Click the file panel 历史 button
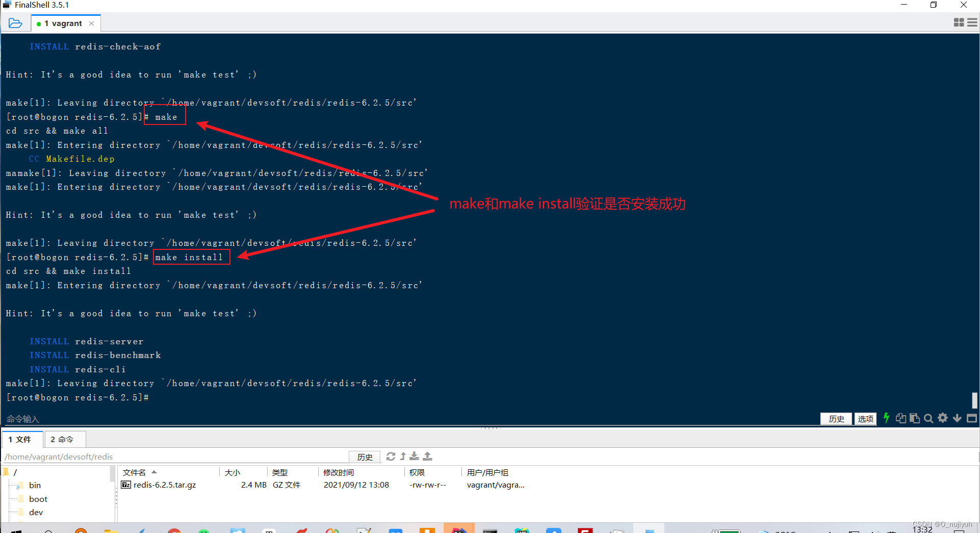 tap(365, 456)
